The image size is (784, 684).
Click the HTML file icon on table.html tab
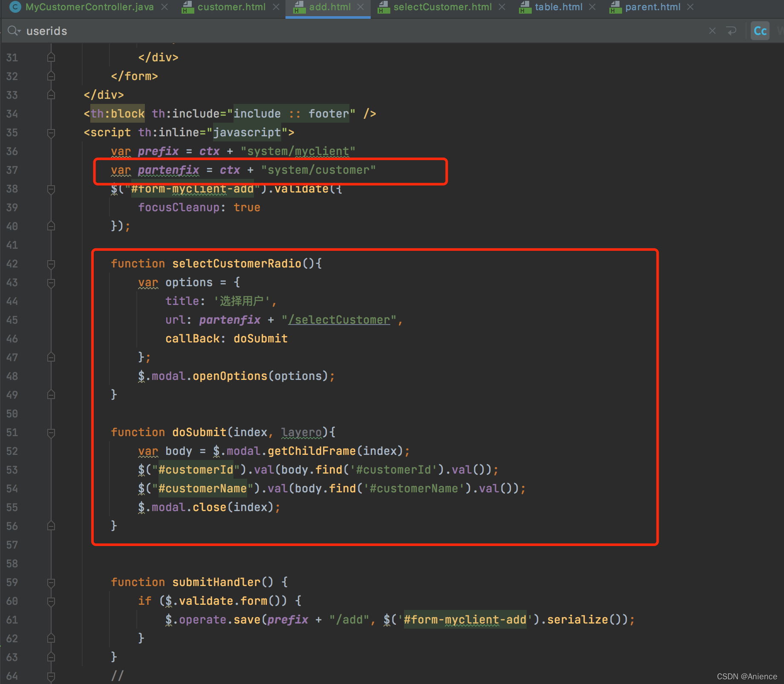[x=525, y=7]
